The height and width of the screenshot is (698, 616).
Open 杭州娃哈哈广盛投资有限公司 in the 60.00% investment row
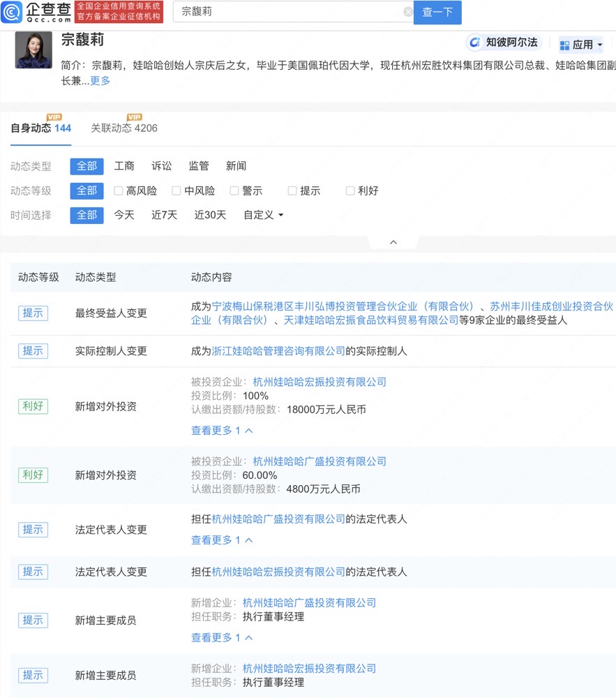pos(320,461)
